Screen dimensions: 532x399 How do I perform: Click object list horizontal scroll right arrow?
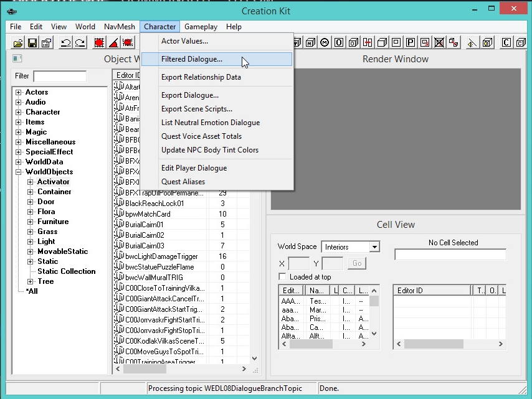tap(244, 369)
